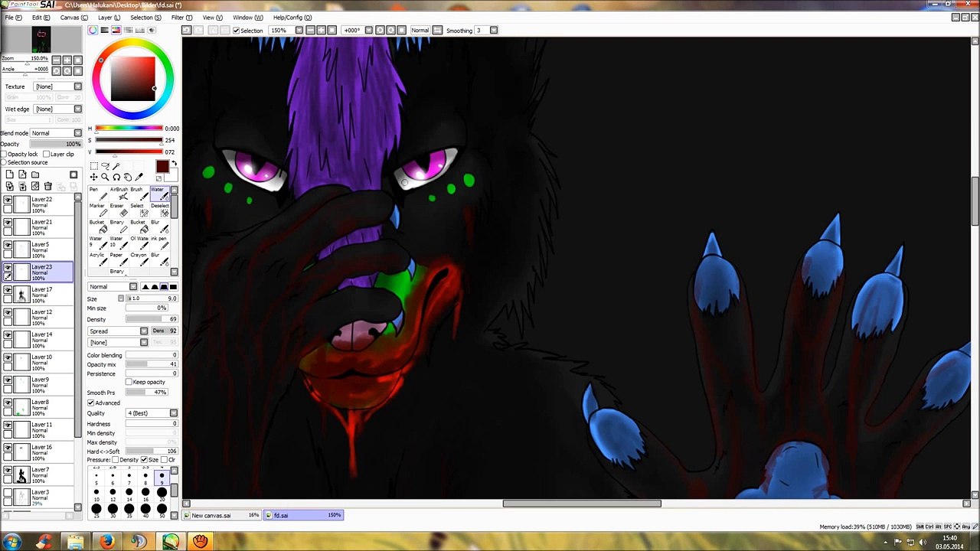980x551 pixels.
Task: Hide Layer22 with its eye icon
Action: coord(8,200)
